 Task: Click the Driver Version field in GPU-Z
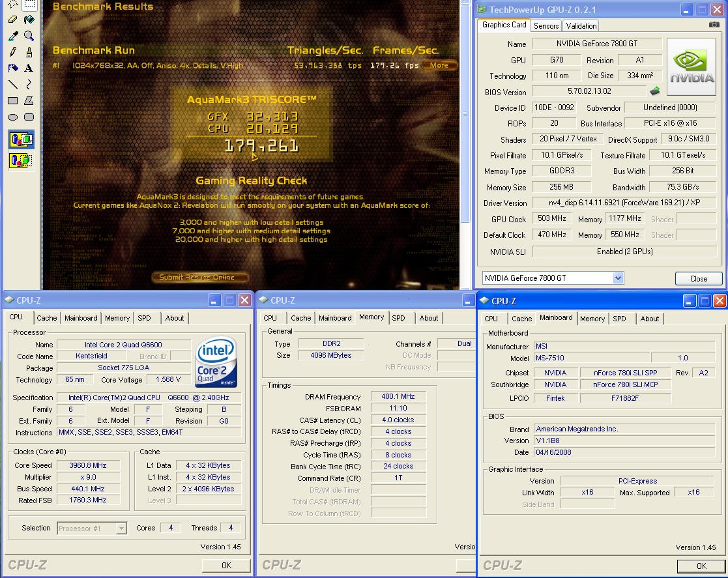(624, 203)
